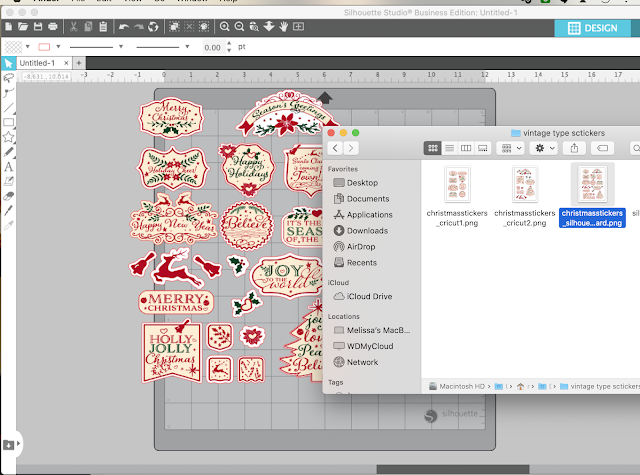640x475 pixels.
Task: Activate the zoom selection tool
Action: tap(254, 27)
